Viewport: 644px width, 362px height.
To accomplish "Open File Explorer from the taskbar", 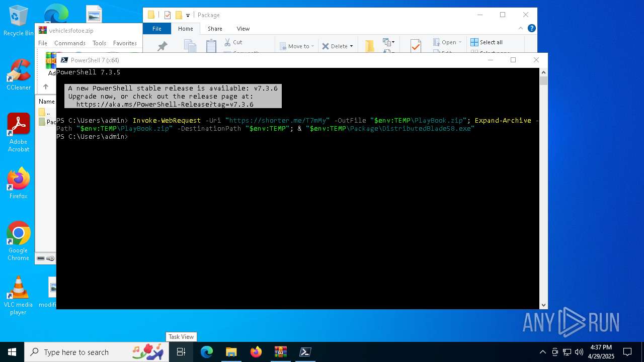I will click(231, 352).
